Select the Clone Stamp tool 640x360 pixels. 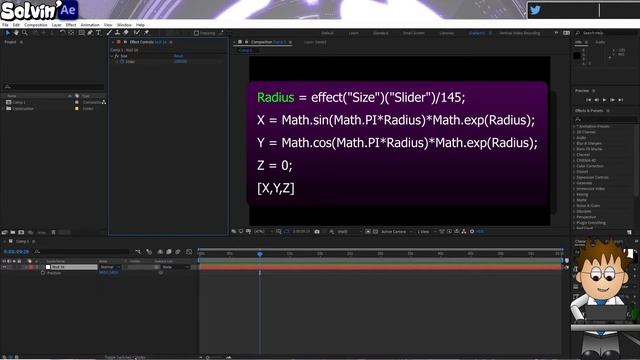117,33
